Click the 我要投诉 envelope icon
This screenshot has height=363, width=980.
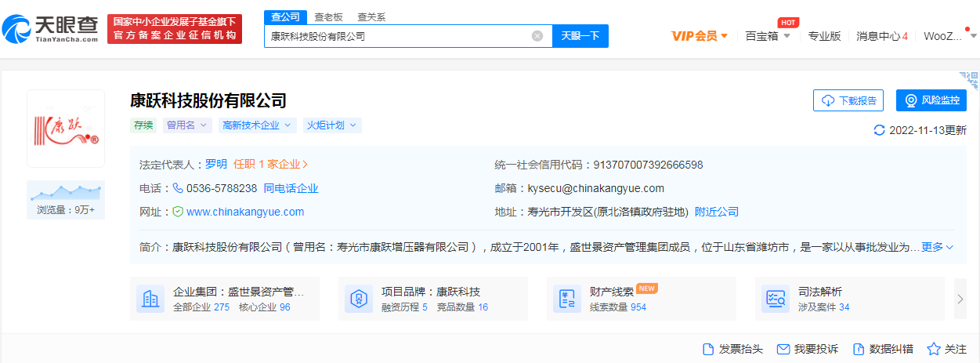pyautogui.click(x=783, y=349)
